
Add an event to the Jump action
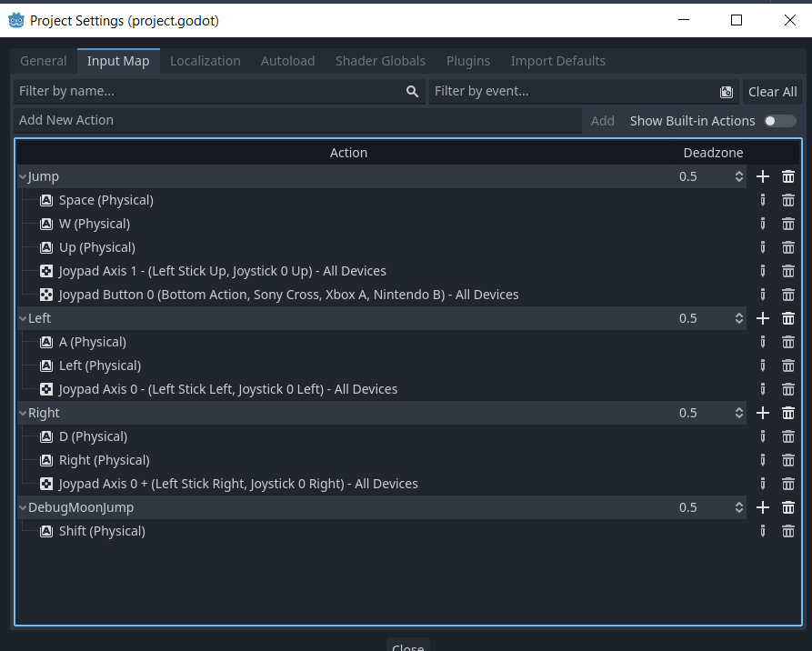point(762,176)
